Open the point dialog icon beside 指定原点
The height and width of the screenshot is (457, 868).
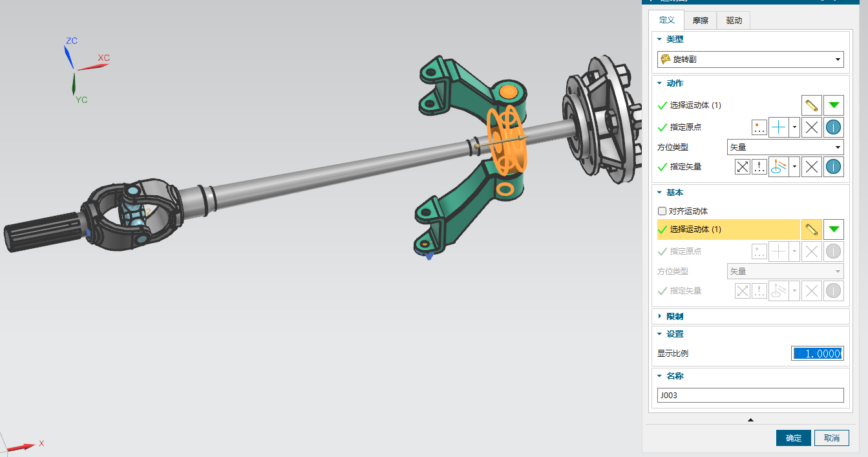pyautogui.click(x=759, y=128)
